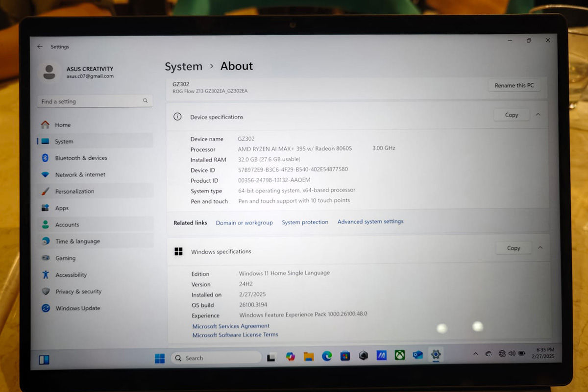
Task: Click the Installed RAM value 32.0 GB
Action: (x=269, y=159)
